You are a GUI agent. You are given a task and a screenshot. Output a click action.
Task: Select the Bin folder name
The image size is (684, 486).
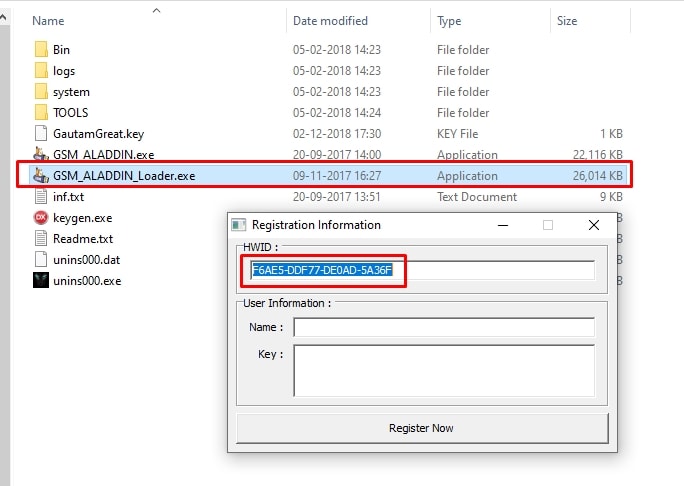click(x=62, y=50)
